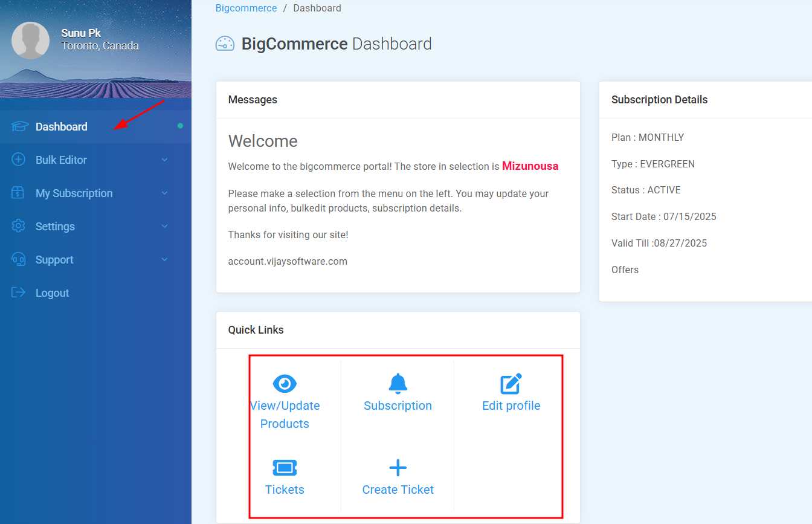812x524 pixels.
Task: Click the Dashboard graduation cap icon
Action: coord(19,126)
